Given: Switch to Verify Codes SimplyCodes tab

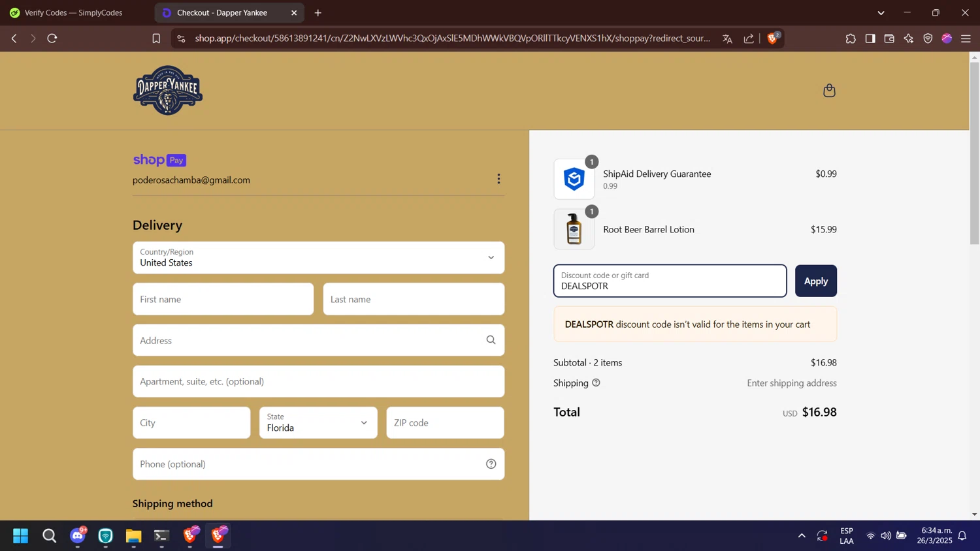Looking at the screenshot, I should (73, 12).
